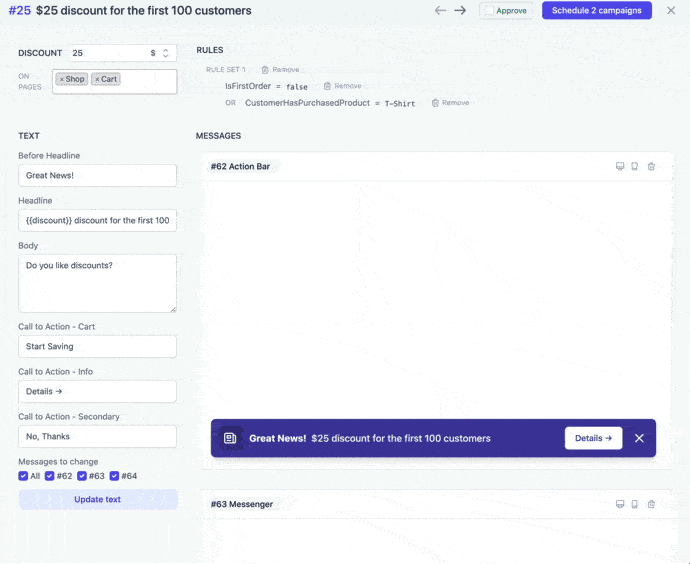Viewport: 690px width, 564px height.
Task: Show mobile preview for #62 Action Bar
Action: [634, 166]
